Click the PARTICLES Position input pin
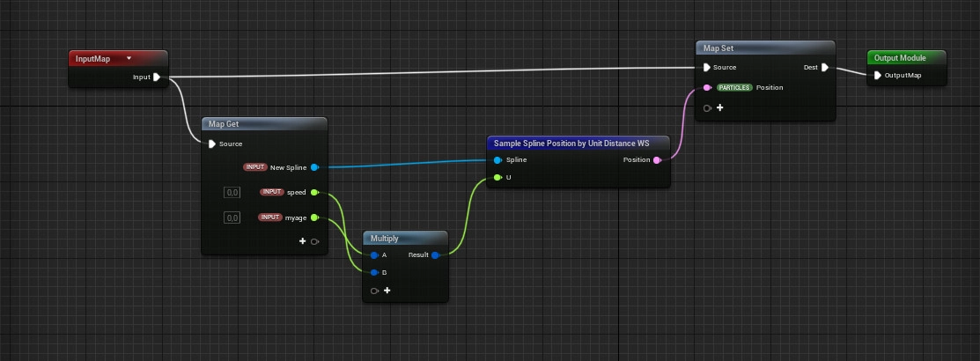This screenshot has height=361, width=980. [x=707, y=88]
